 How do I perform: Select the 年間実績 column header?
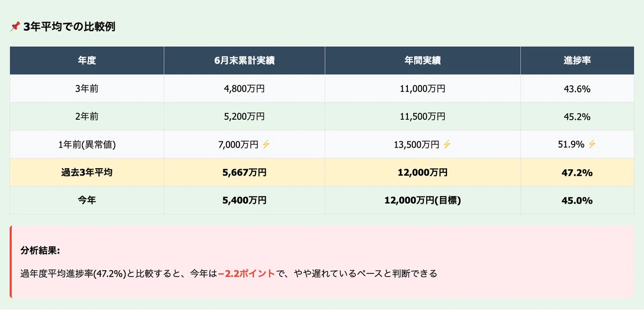tap(422, 61)
